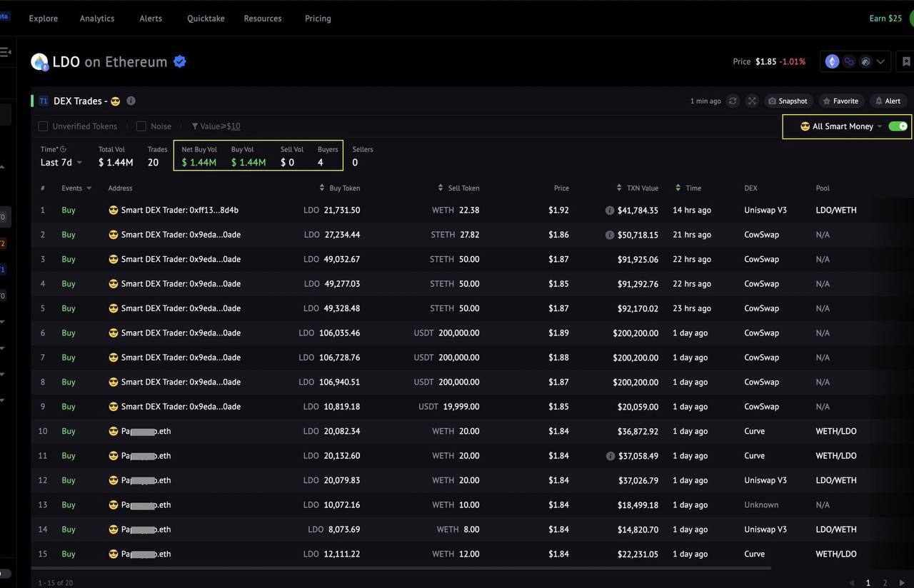
Task: Click smart money emoji in row 1
Action: tap(113, 211)
